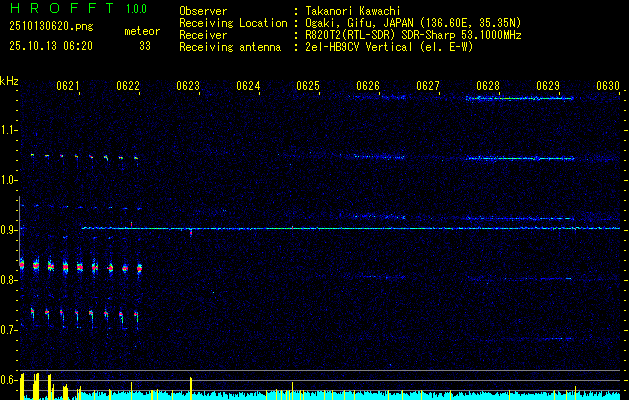Click the Receiver label
Screen dimensions: 629x400
click(203, 35)
